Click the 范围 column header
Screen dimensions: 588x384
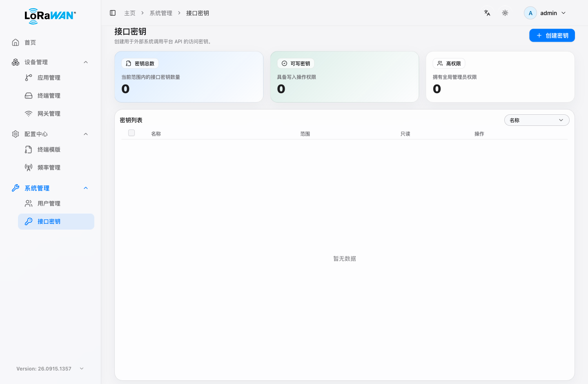click(305, 134)
